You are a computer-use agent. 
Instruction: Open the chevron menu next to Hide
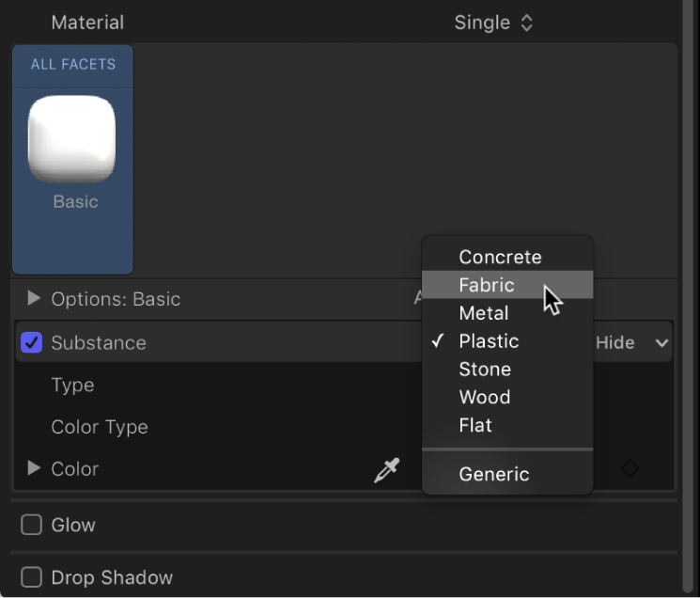click(662, 343)
